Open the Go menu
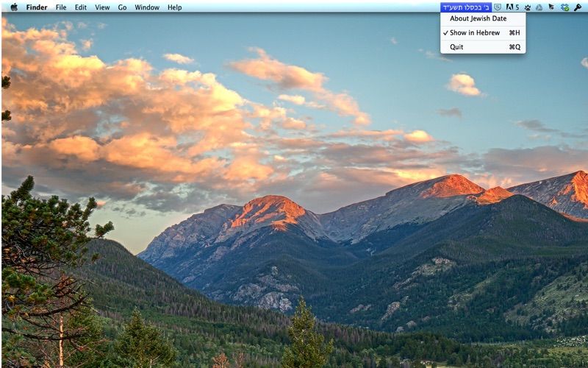 [x=122, y=7]
